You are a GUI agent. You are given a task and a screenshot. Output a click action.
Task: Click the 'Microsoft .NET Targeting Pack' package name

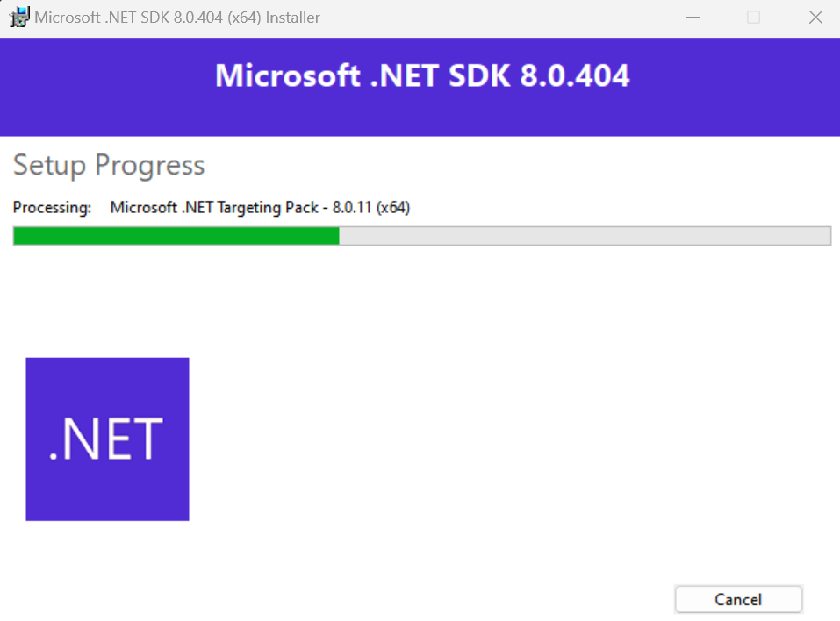pyautogui.click(x=214, y=208)
